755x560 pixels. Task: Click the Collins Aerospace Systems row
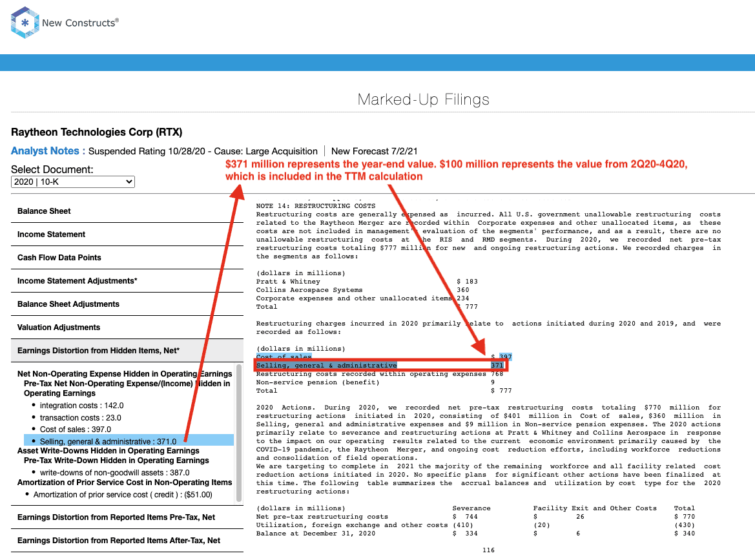pos(362,290)
